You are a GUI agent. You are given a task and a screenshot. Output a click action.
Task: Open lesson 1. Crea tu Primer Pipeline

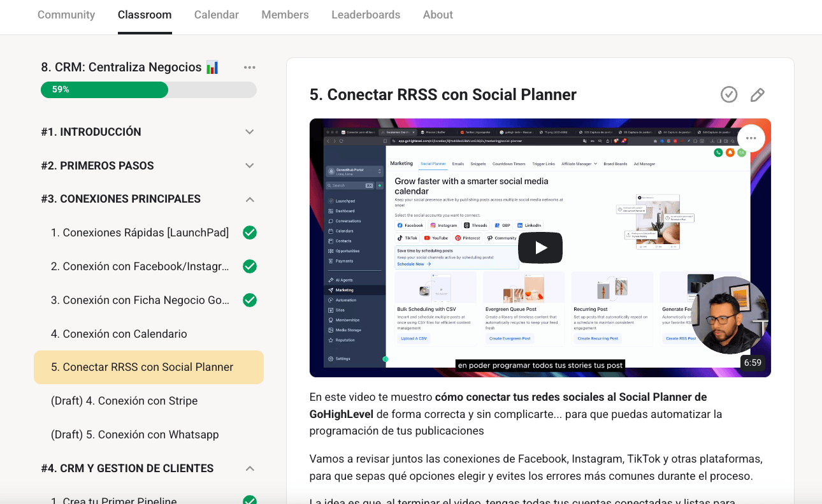pyautogui.click(x=114, y=501)
